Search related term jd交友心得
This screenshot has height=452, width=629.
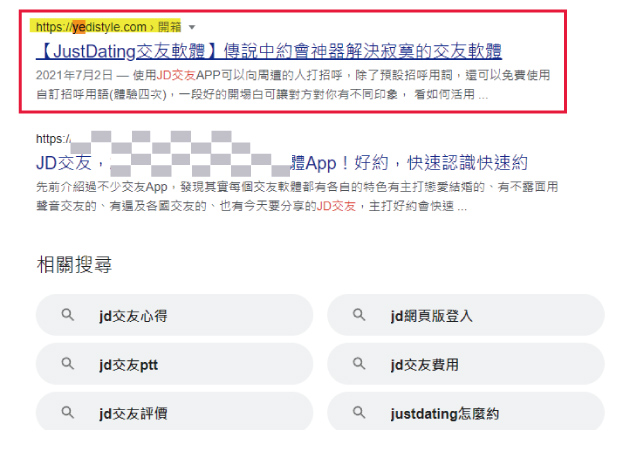pos(174,316)
